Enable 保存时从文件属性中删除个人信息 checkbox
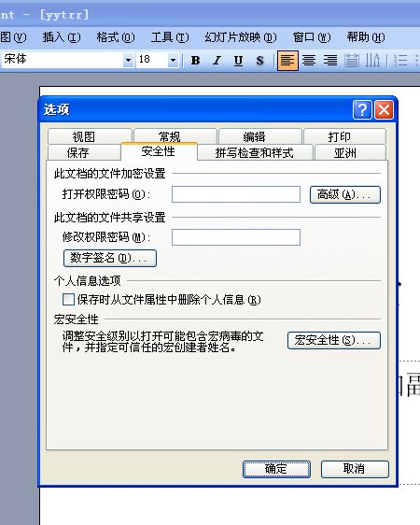Image resolution: width=420 pixels, height=525 pixels. click(68, 299)
